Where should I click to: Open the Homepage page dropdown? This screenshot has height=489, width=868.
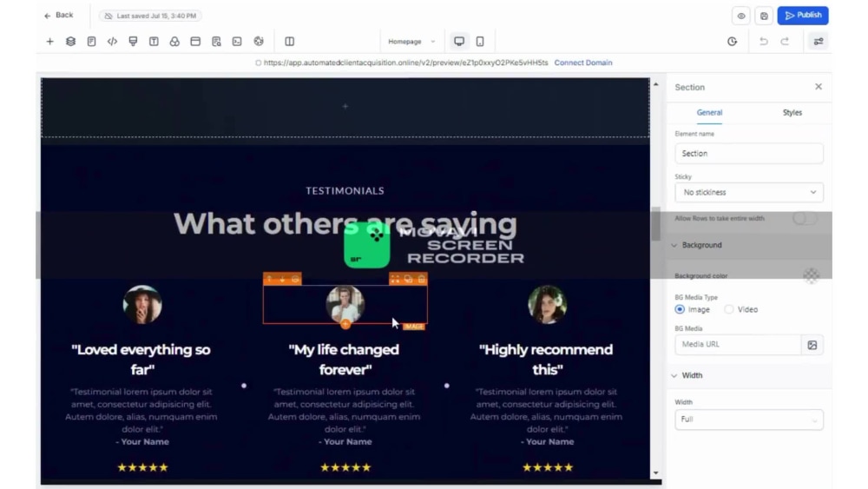point(411,42)
